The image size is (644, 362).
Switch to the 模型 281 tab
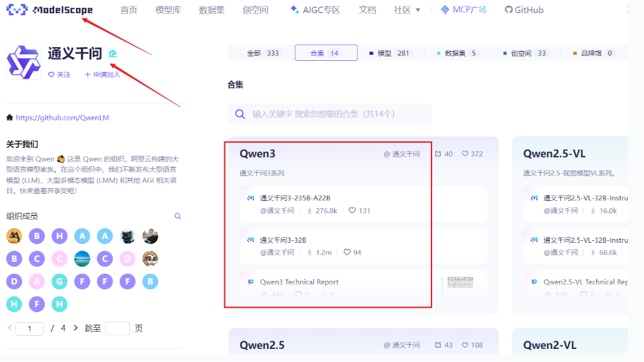[390, 53]
